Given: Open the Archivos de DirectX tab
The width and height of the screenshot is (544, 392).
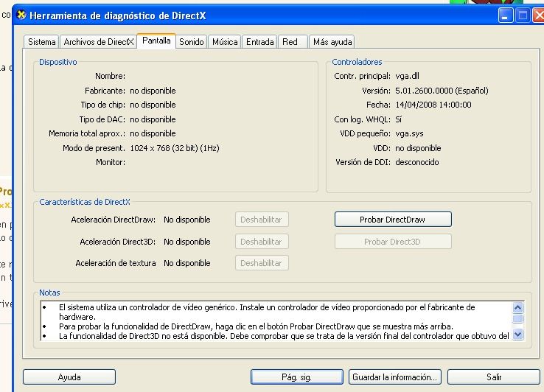Looking at the screenshot, I should pyautogui.click(x=98, y=42).
